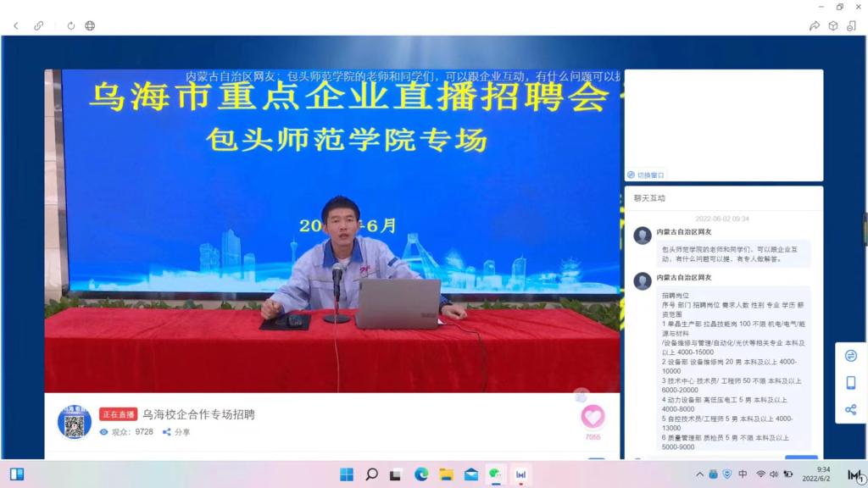Click the back arrow in browser toolbar
This screenshot has height=488, width=868.
15,25
